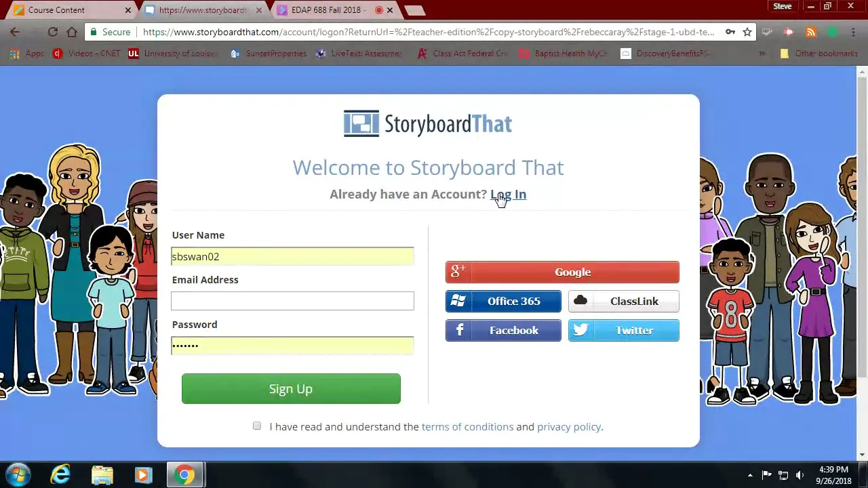Screen dimensions: 868x488
Task: Expand the bookmarks bar overflow chevron
Action: (762, 54)
